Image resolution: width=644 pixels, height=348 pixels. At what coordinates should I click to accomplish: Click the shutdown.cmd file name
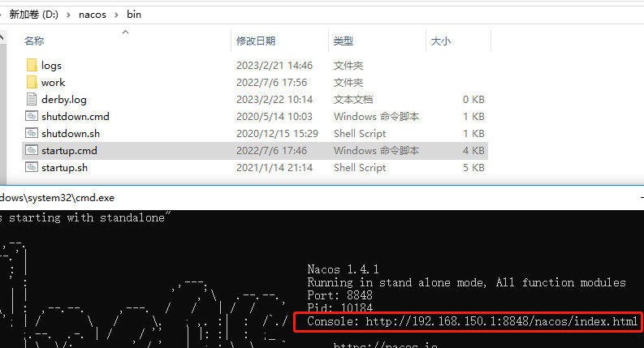point(76,117)
